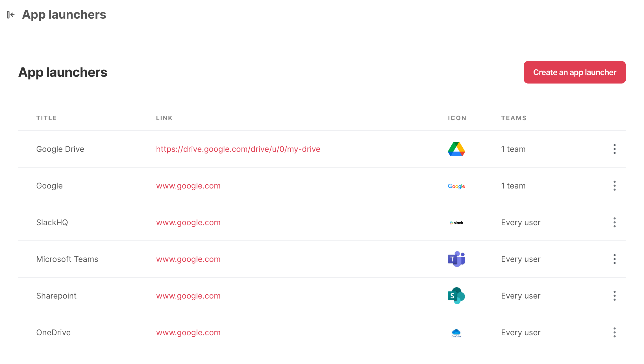Select the OneDrive title
This screenshot has width=644, height=364.
(53, 332)
